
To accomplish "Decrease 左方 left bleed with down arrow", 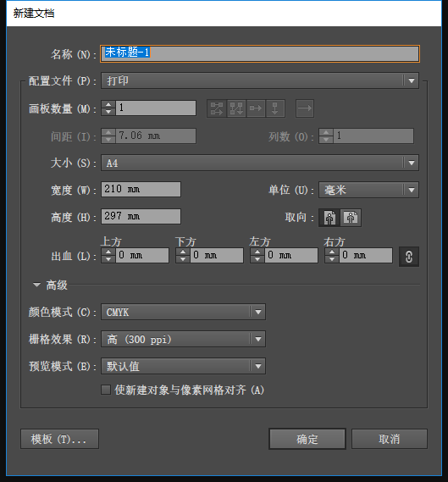I will coord(257,259).
